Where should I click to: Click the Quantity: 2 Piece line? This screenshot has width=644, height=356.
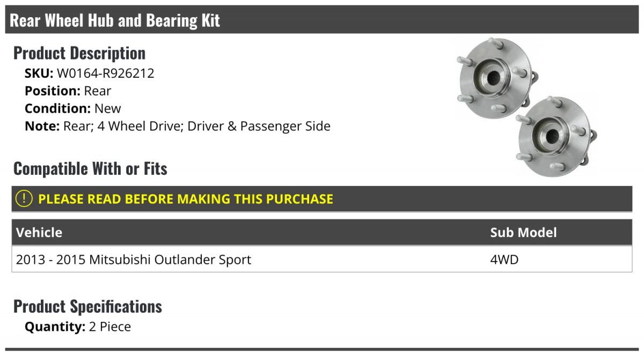78,327
